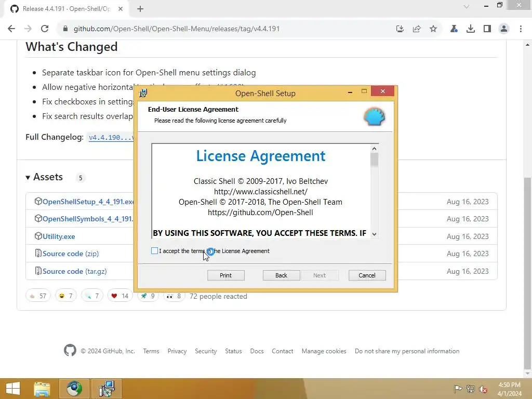Click the hooray reaction with 7
The image size is (532, 399).
[92, 296]
